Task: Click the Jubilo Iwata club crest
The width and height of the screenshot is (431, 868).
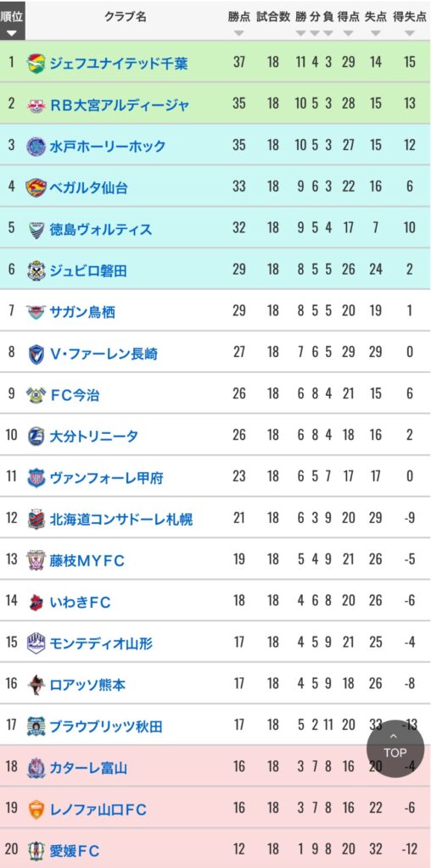Action: 36,270
